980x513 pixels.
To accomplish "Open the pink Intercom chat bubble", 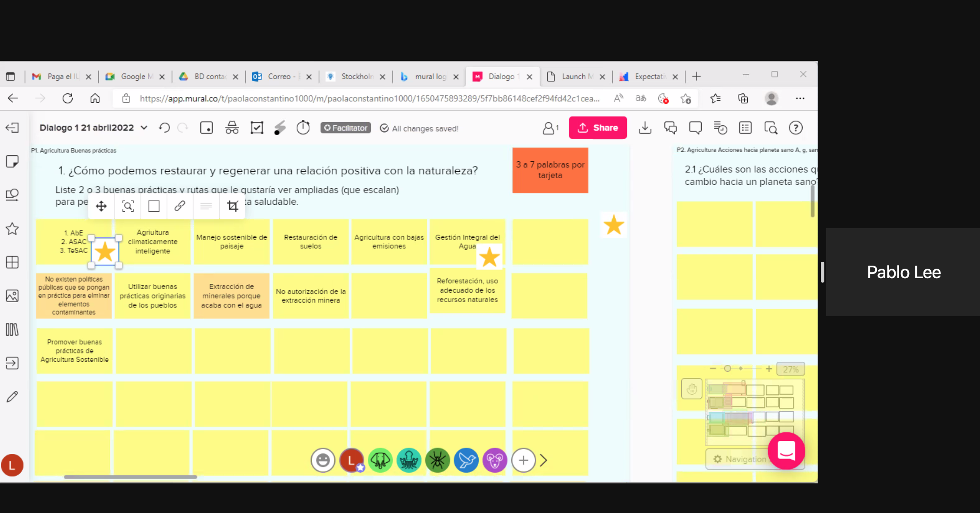I will [x=786, y=450].
